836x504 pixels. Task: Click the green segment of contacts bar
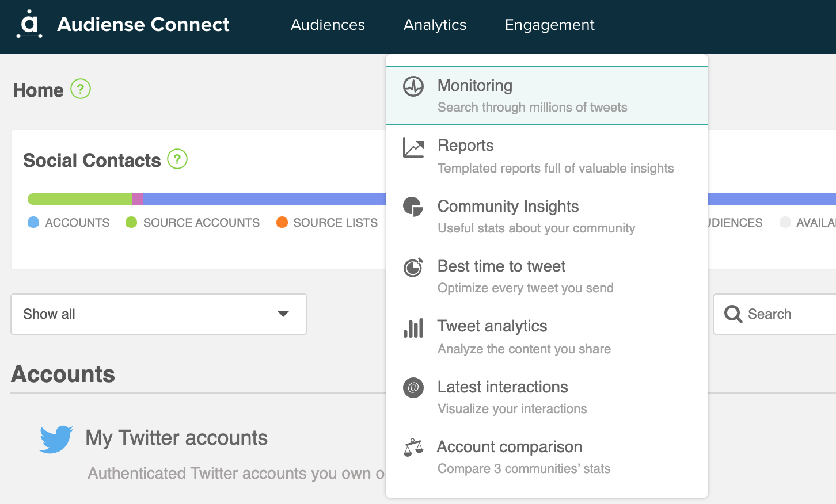tap(80, 199)
